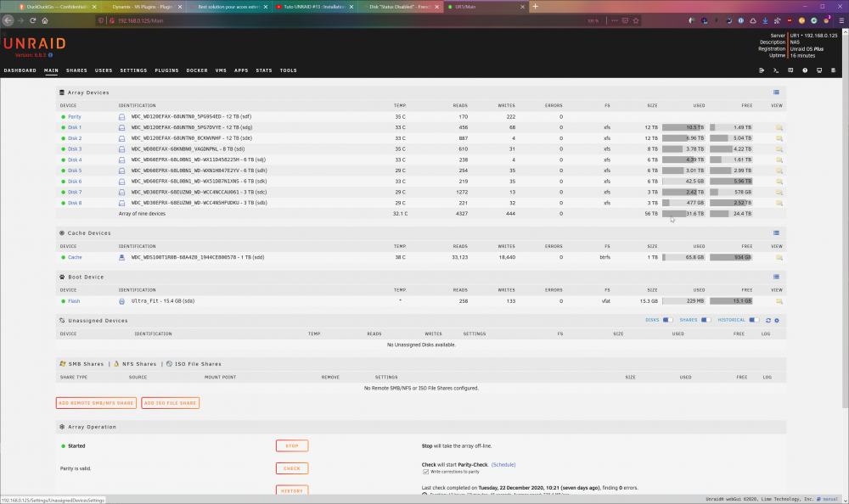This screenshot has height=504, width=849.
Task: Click the Unraid logout icon in header
Action: (762, 70)
